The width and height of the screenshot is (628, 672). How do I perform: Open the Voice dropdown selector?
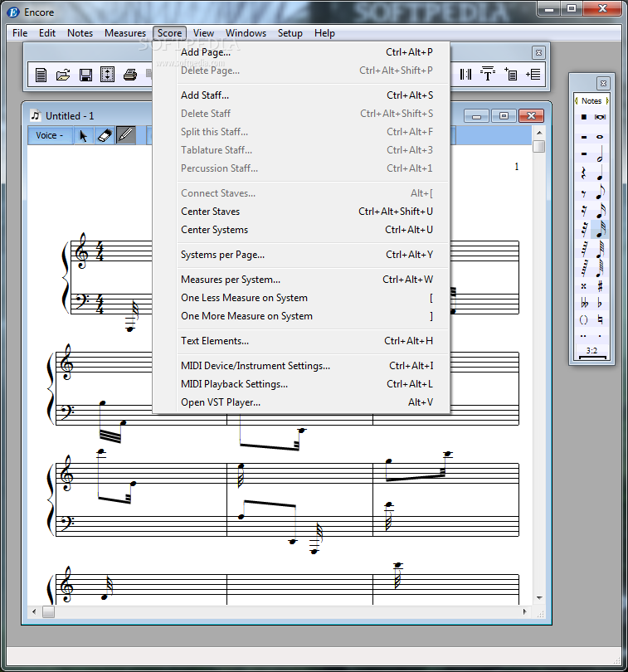click(50, 135)
